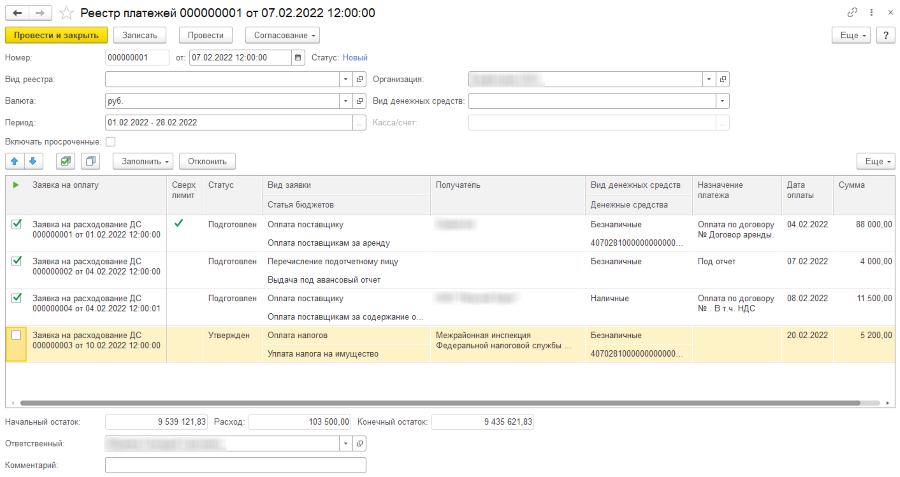Open the selected Ответственный item icon
The height and width of the screenshot is (477, 900).
tap(360, 444)
